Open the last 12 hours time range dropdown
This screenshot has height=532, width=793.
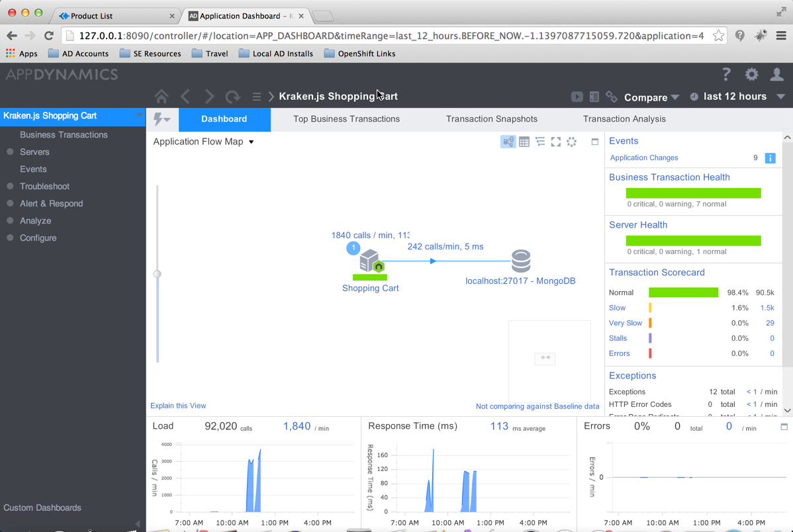(x=738, y=97)
